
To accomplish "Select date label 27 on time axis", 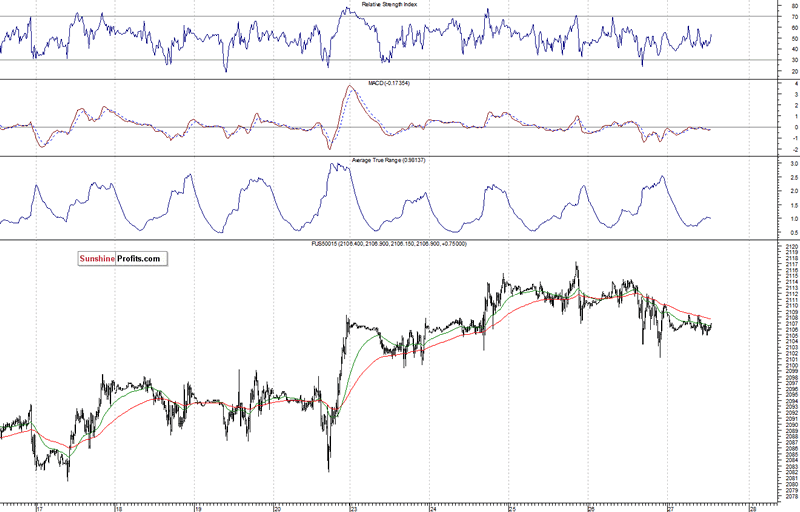I will [x=670, y=508].
